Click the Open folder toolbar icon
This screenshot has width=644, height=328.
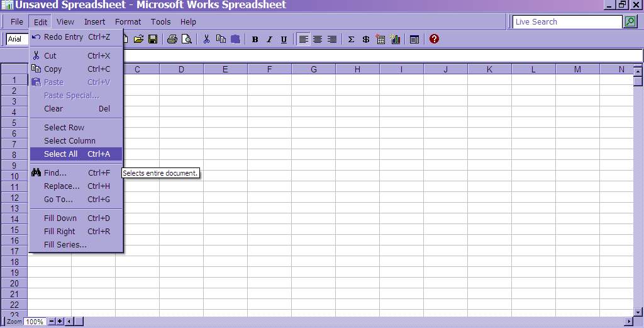click(138, 39)
